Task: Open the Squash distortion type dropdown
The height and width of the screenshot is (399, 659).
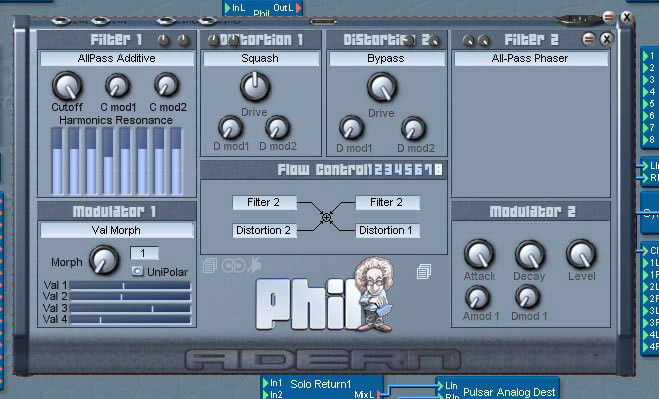Action: click(260, 58)
